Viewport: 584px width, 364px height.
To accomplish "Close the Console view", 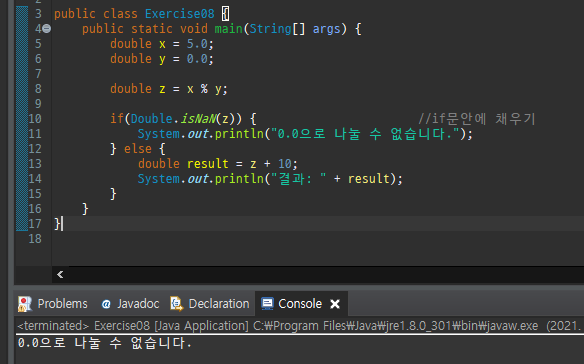I will pyautogui.click(x=335, y=304).
